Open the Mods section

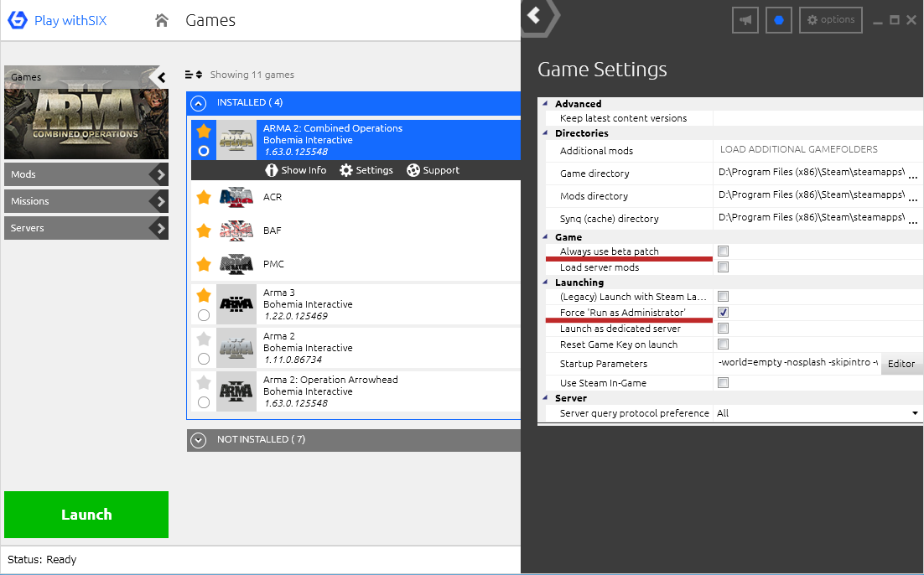pyautogui.click(x=86, y=174)
